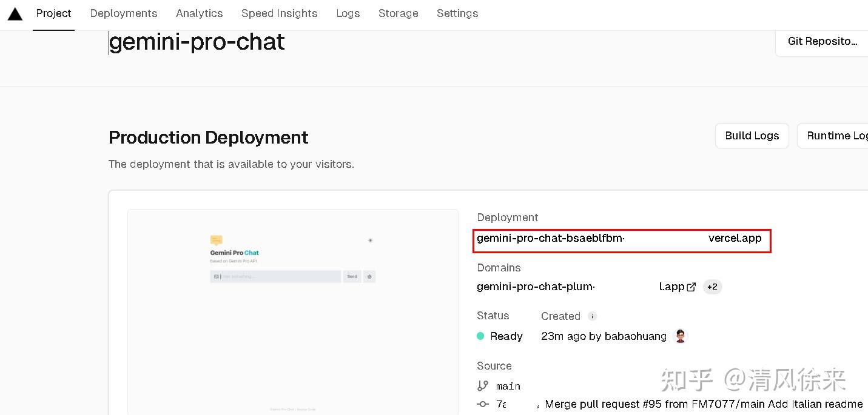Click the green Ready status dot
This screenshot has width=868, height=415.
point(480,336)
